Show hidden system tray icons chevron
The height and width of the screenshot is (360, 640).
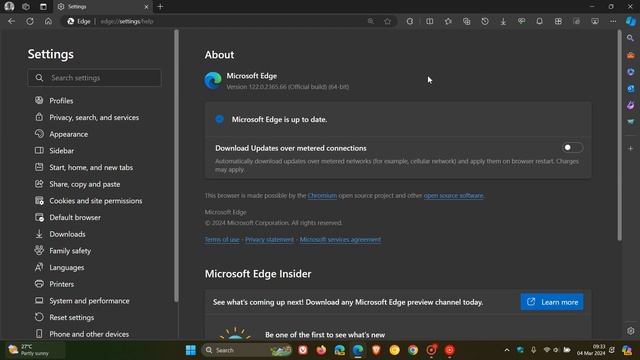coord(507,350)
